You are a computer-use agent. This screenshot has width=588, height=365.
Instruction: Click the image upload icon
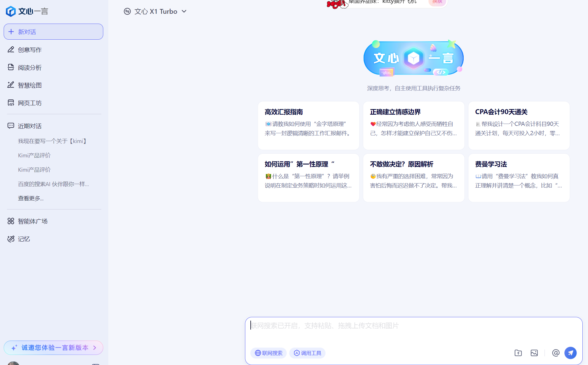coord(534,353)
